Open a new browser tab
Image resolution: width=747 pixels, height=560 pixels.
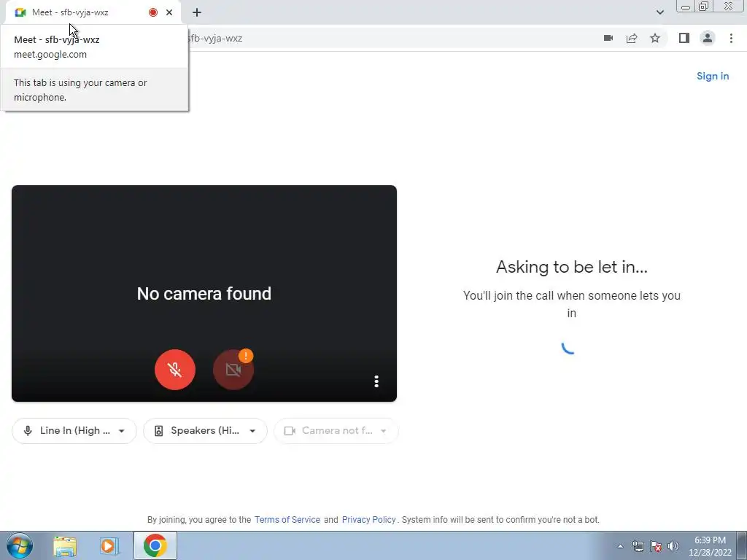point(197,12)
